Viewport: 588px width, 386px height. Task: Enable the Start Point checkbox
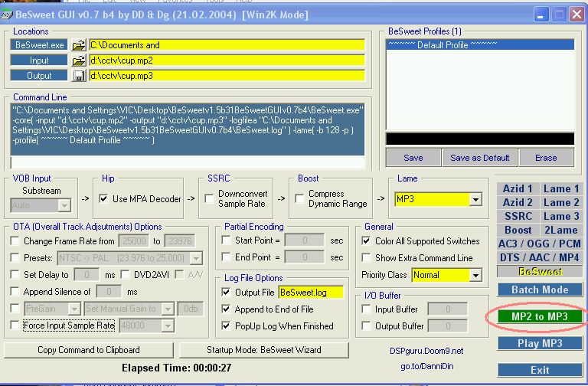[226, 240]
